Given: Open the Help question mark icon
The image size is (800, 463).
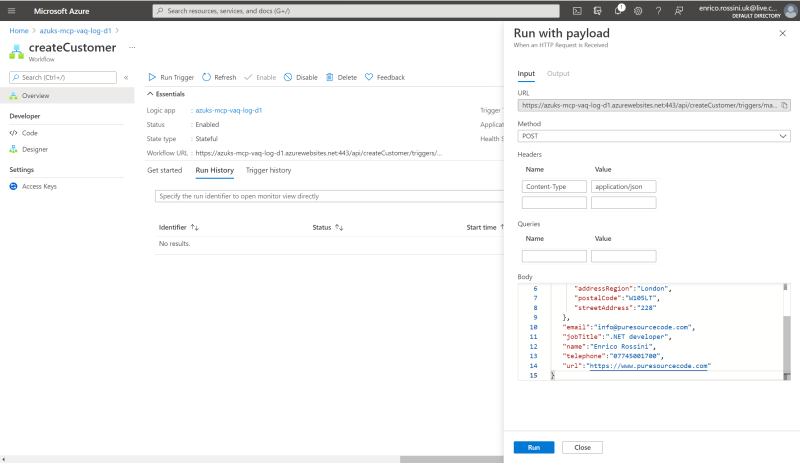Looking at the screenshot, I should 658,11.
